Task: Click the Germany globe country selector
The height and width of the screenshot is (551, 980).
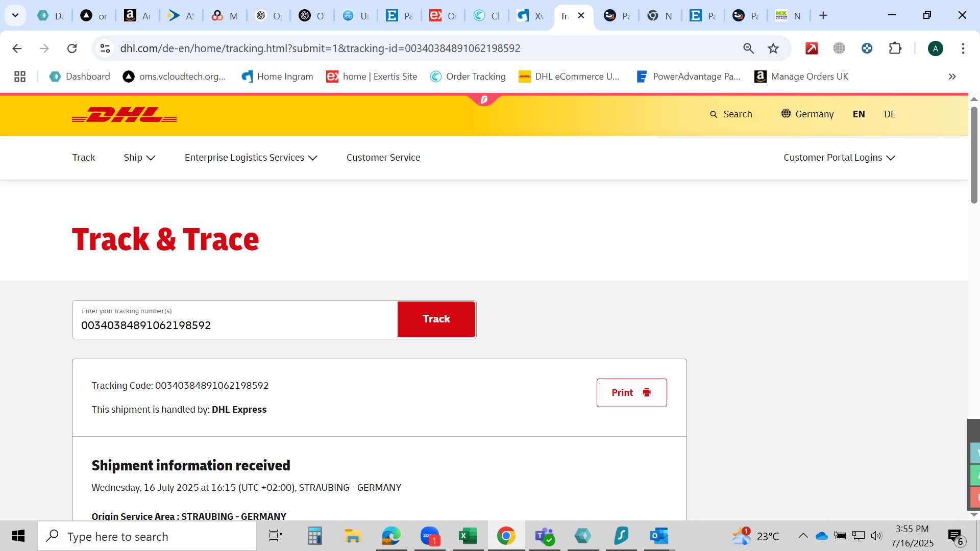Action: click(x=807, y=114)
